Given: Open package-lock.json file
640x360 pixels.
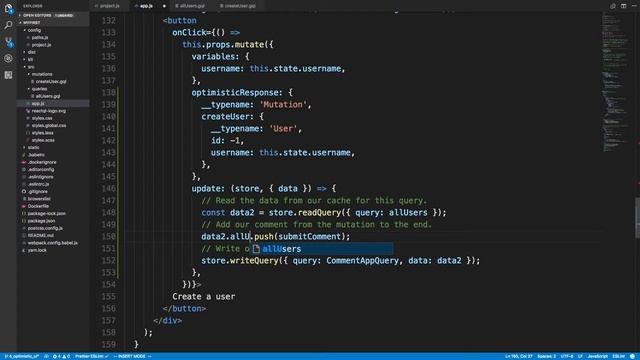Looking at the screenshot, I should tap(47, 214).
